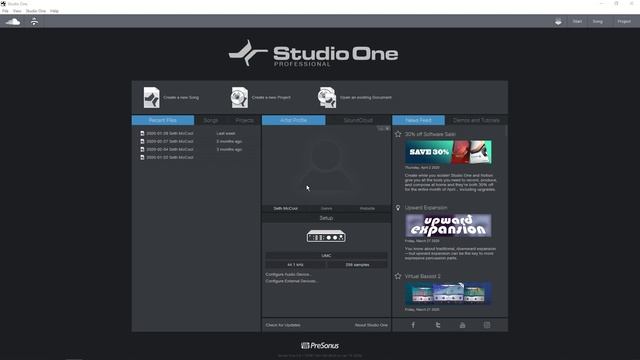Viewport: 640px width, 360px height.
Task: Click the Upward Expansion news headline
Action: point(426,208)
